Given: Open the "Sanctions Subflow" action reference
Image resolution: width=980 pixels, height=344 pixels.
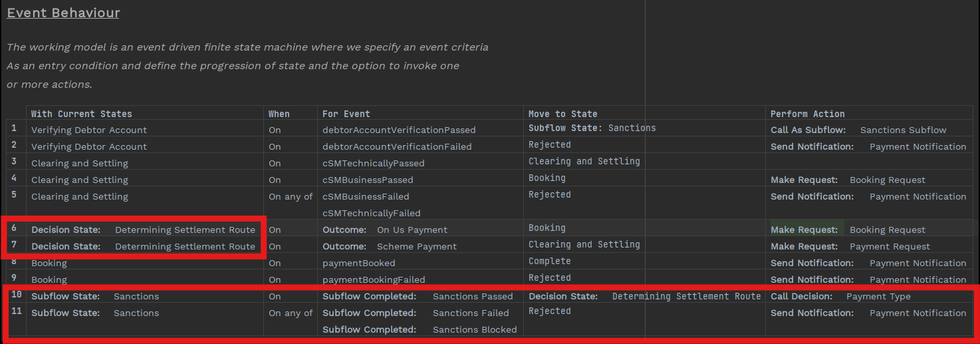Looking at the screenshot, I should pyautogui.click(x=903, y=130).
